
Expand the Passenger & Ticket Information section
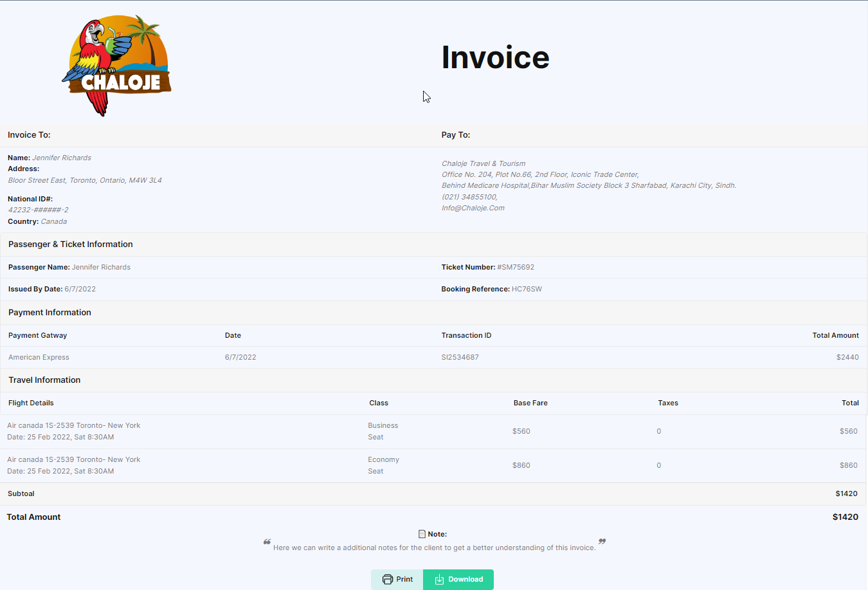[71, 244]
